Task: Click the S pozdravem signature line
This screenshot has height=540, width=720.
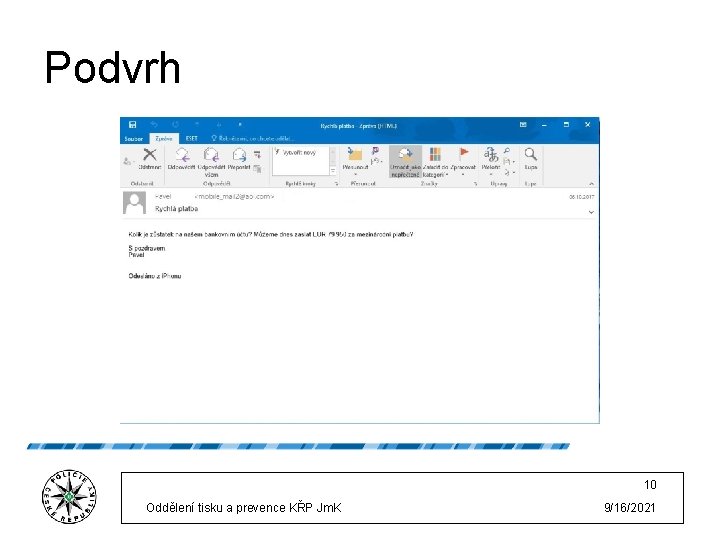Action: (x=147, y=248)
